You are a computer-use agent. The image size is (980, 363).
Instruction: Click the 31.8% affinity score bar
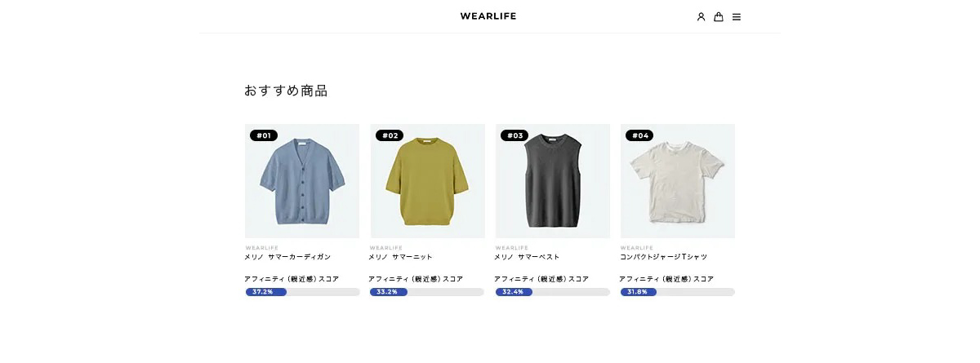tap(678, 292)
